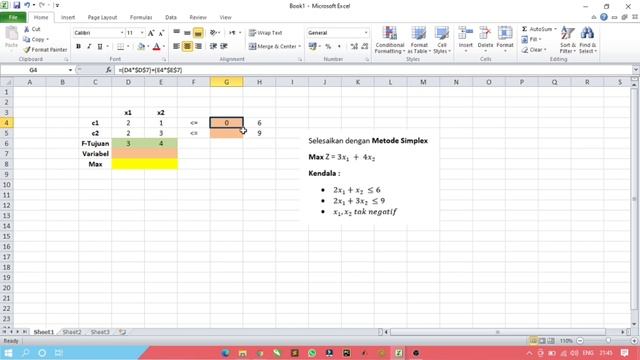This screenshot has width=640, height=360.
Task: Click Merge & Center button
Action: pyautogui.click(x=272, y=47)
